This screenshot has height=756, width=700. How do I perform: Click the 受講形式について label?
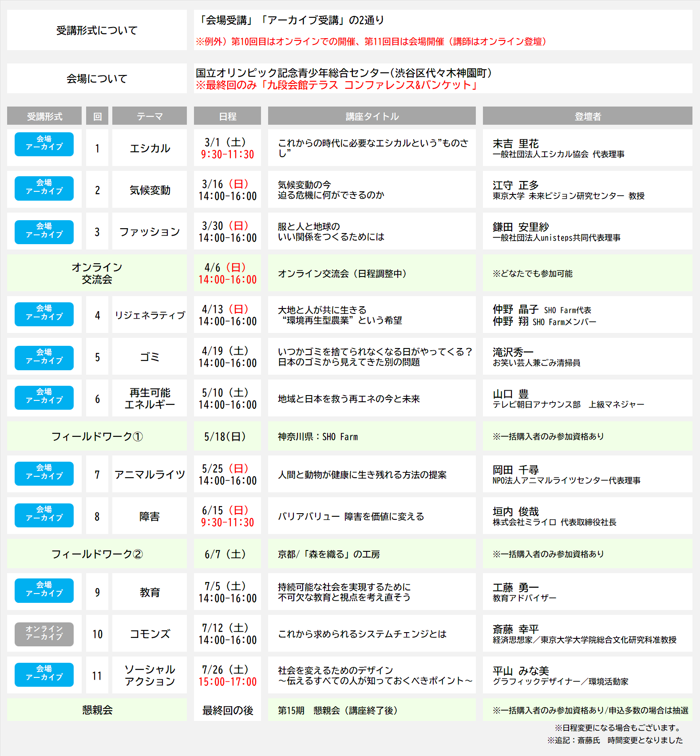point(97,30)
